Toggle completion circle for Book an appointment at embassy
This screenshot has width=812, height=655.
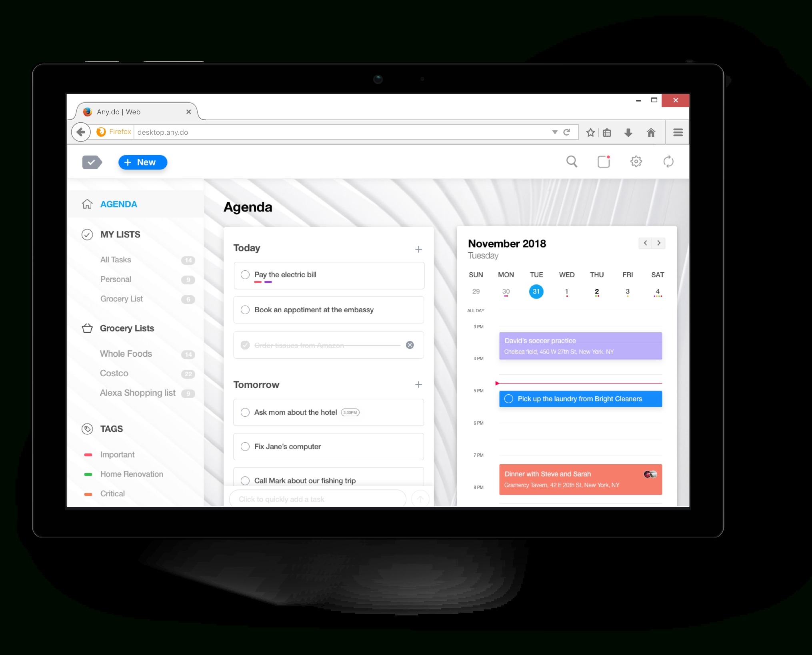tap(245, 310)
